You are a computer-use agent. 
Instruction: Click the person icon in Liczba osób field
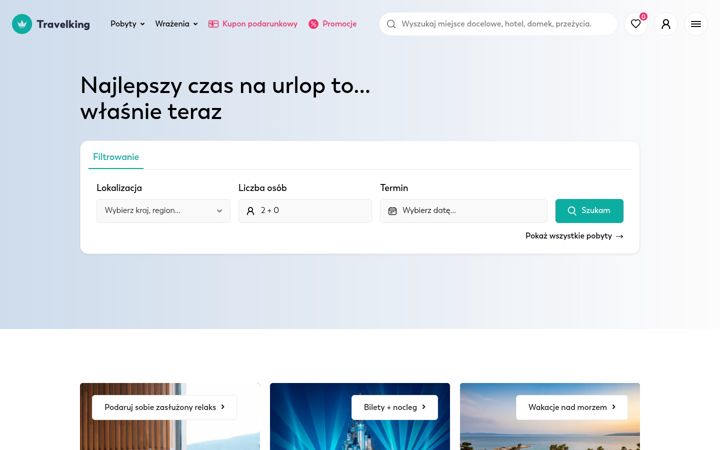(250, 211)
